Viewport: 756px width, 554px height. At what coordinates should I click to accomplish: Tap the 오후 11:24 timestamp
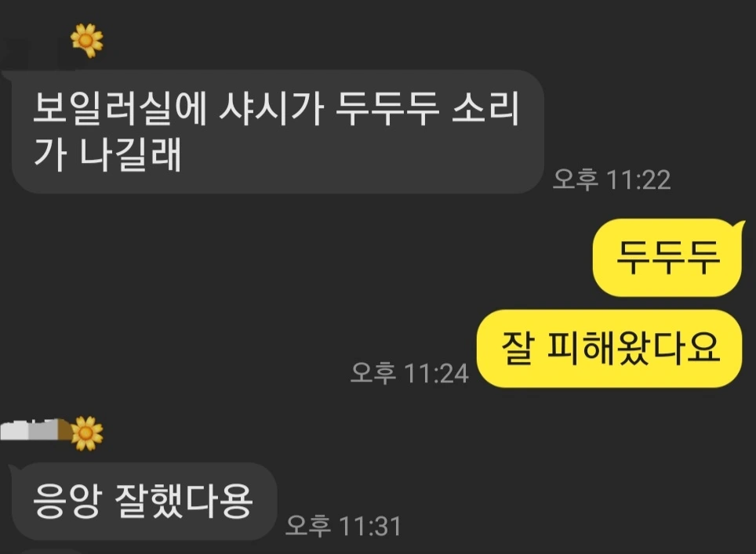(x=409, y=373)
